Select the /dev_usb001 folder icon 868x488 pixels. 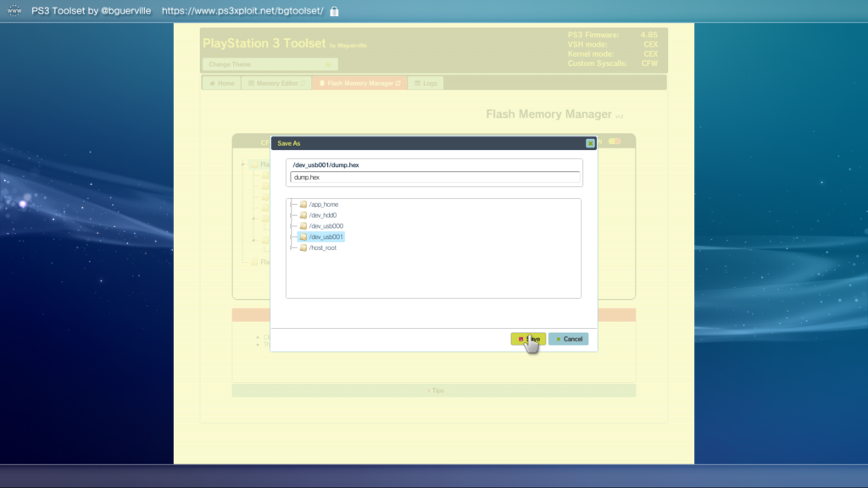pos(303,237)
